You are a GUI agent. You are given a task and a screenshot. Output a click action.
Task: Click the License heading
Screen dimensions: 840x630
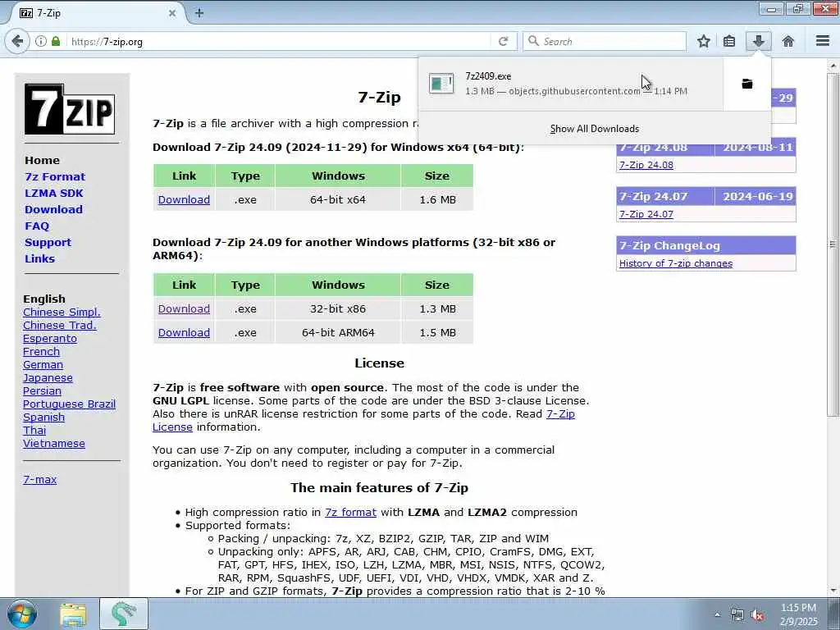379,363
